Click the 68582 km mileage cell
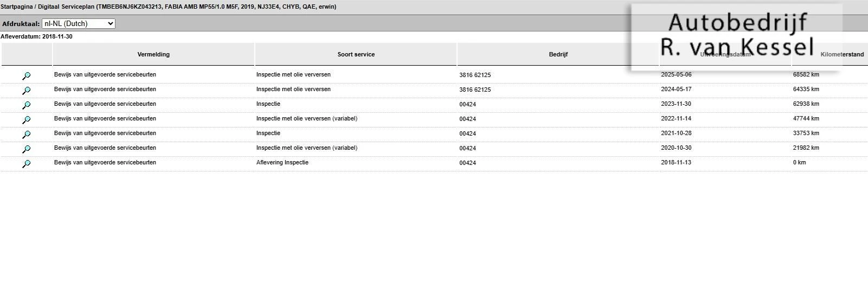The height and width of the screenshot is (306, 868). click(806, 75)
